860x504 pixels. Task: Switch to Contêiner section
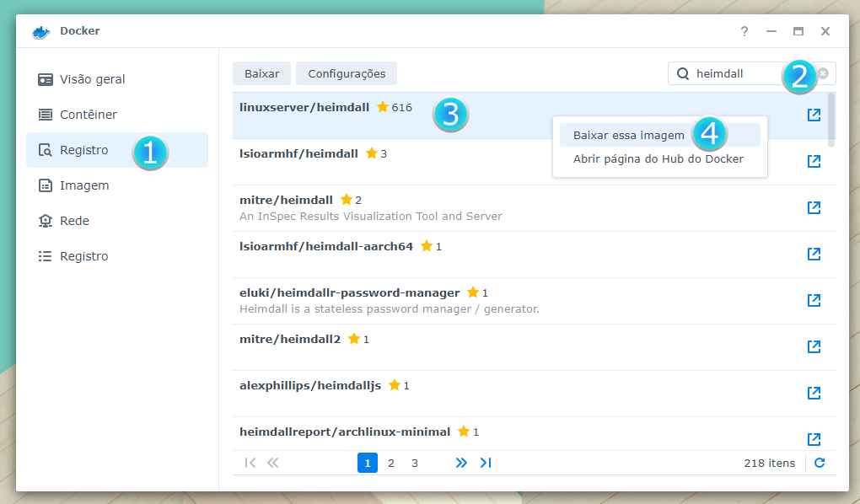[x=89, y=115]
